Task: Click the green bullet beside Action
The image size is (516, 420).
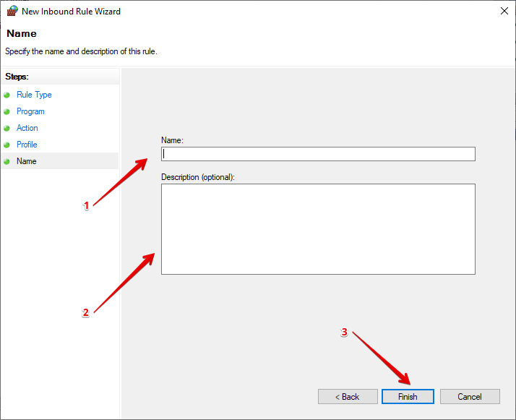Action: pos(7,129)
